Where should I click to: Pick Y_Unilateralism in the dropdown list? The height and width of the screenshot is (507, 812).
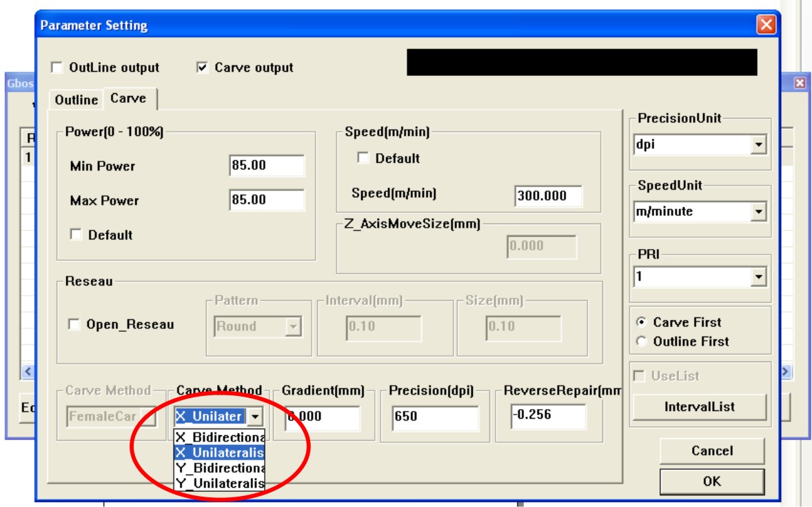point(219,484)
